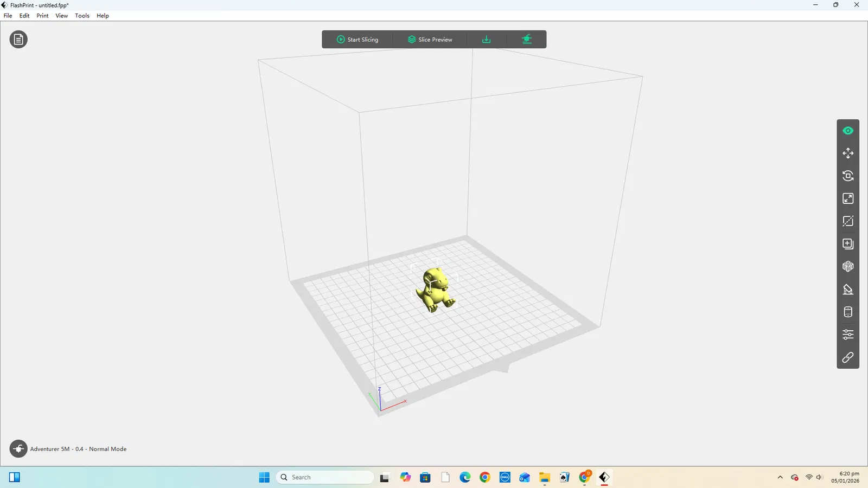The image size is (868, 488).
Task: Open Microsoft Edge from the taskbar
Action: click(x=465, y=477)
